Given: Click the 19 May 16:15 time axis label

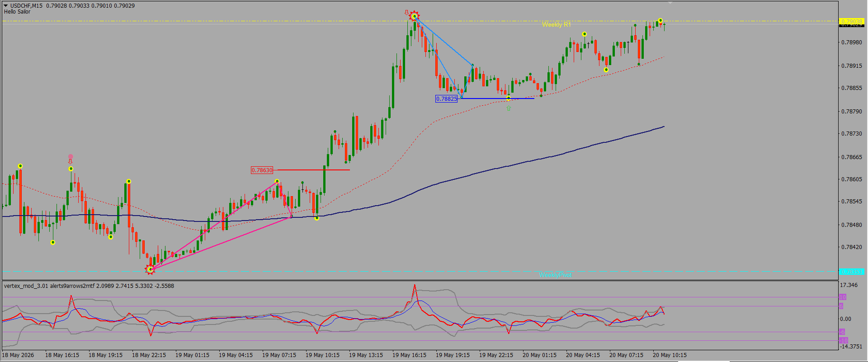Looking at the screenshot, I should (x=409, y=355).
